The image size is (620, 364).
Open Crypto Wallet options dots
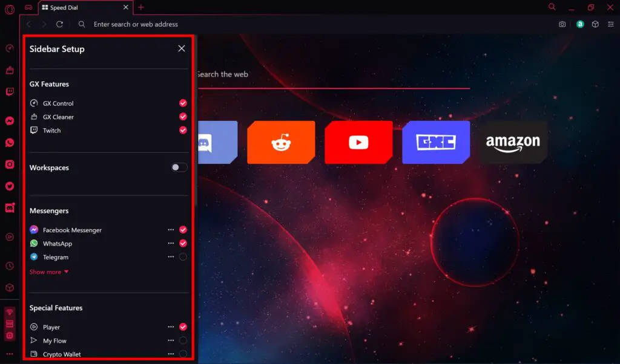coord(171,354)
